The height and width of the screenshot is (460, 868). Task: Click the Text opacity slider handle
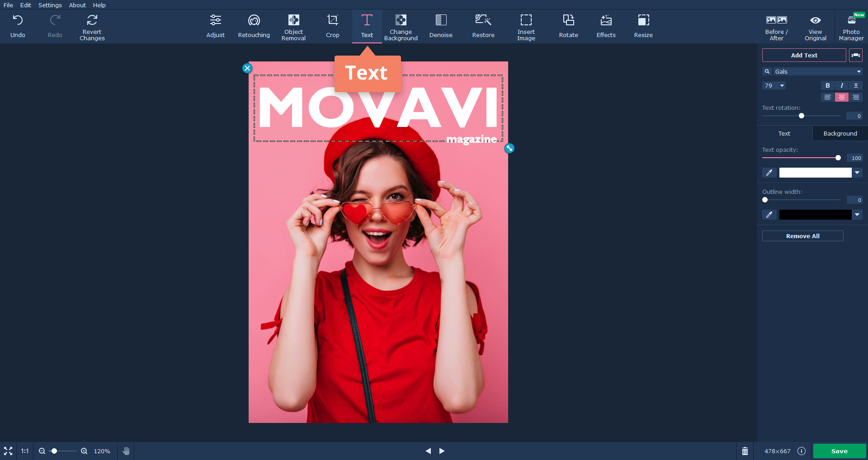click(838, 158)
